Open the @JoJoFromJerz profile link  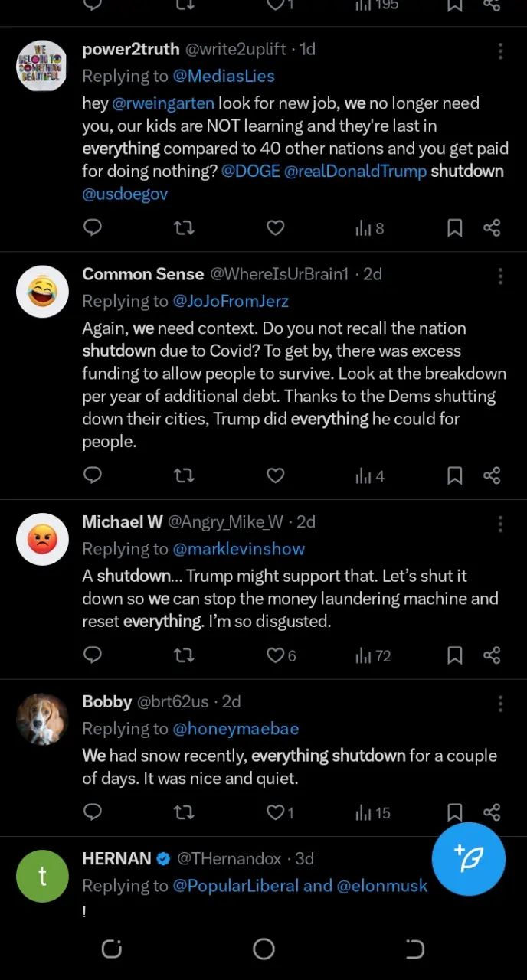coord(231,301)
